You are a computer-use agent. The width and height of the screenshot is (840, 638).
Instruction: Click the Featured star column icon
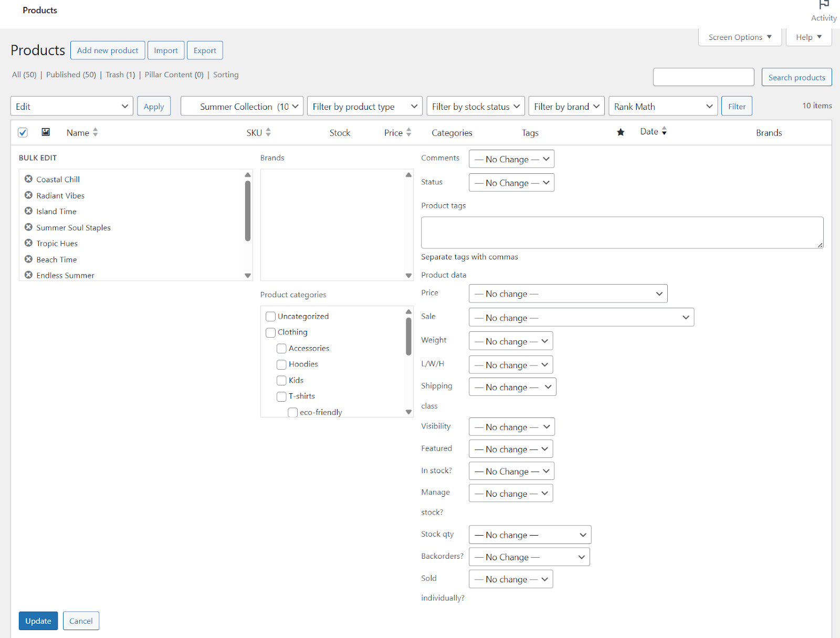click(621, 132)
